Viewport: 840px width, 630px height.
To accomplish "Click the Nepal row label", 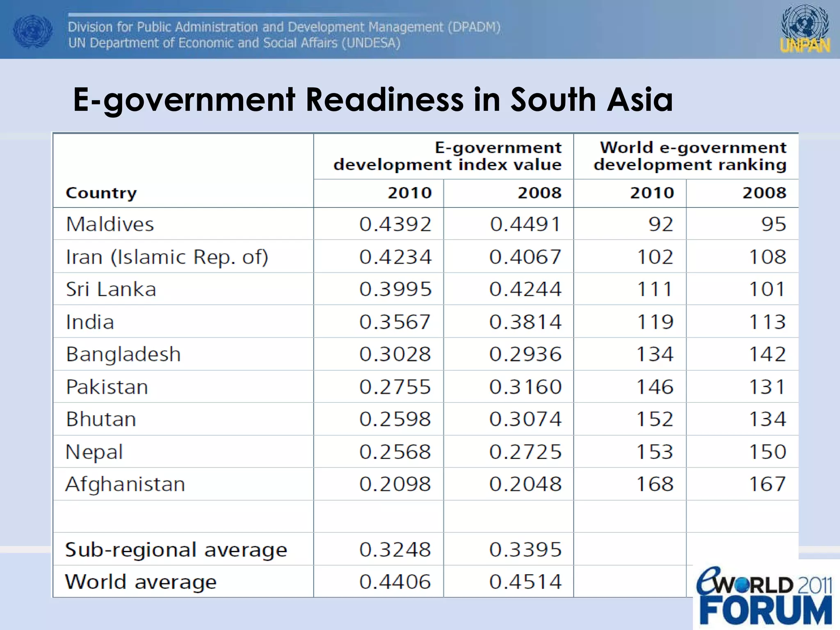I will coord(94,452).
